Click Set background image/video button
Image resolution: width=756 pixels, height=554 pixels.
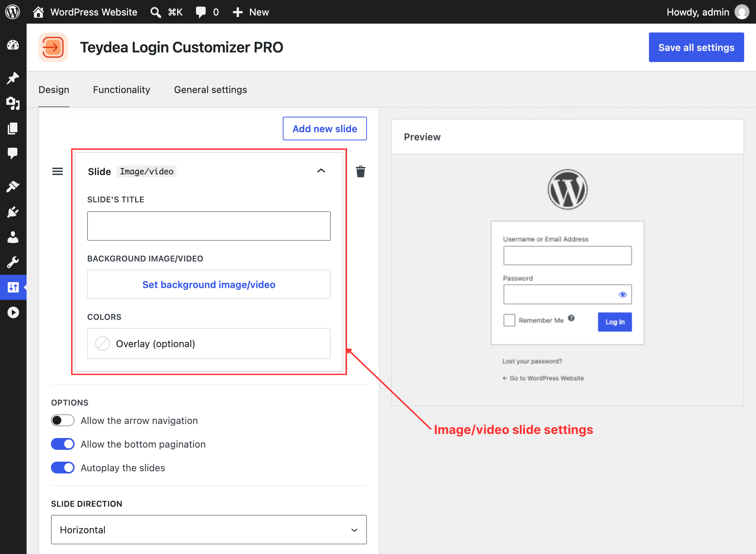209,284
